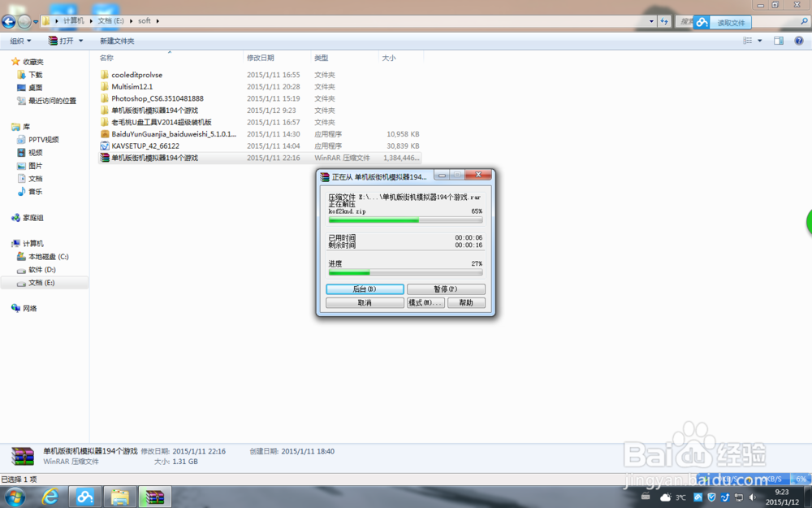Click the Baidu Yun 读取文件 button

[x=723, y=22]
